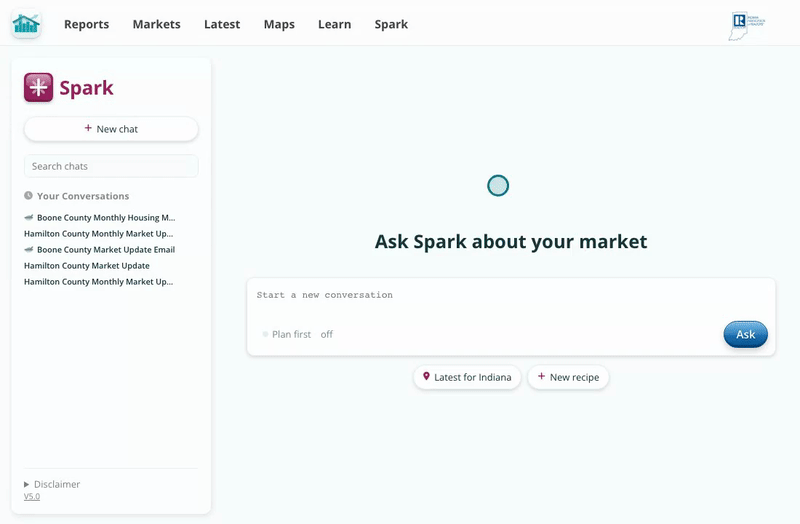Open the Maps page
The width and height of the screenshot is (800, 524).
click(279, 24)
